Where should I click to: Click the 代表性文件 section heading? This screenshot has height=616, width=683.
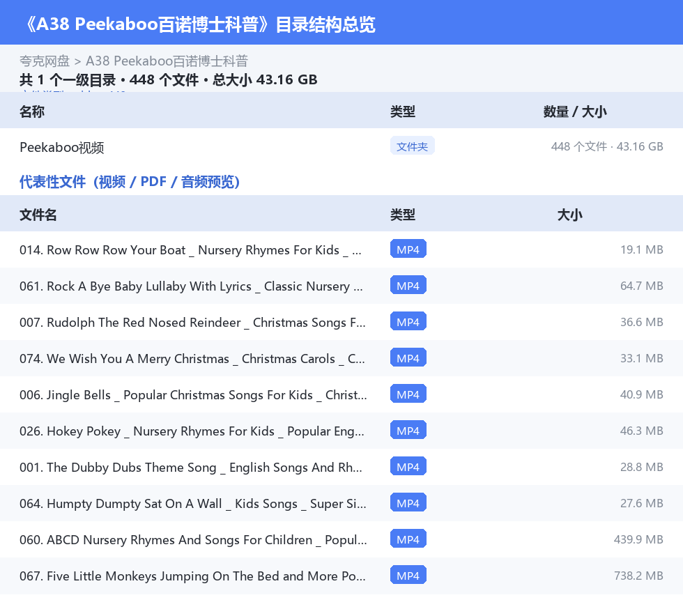130,182
